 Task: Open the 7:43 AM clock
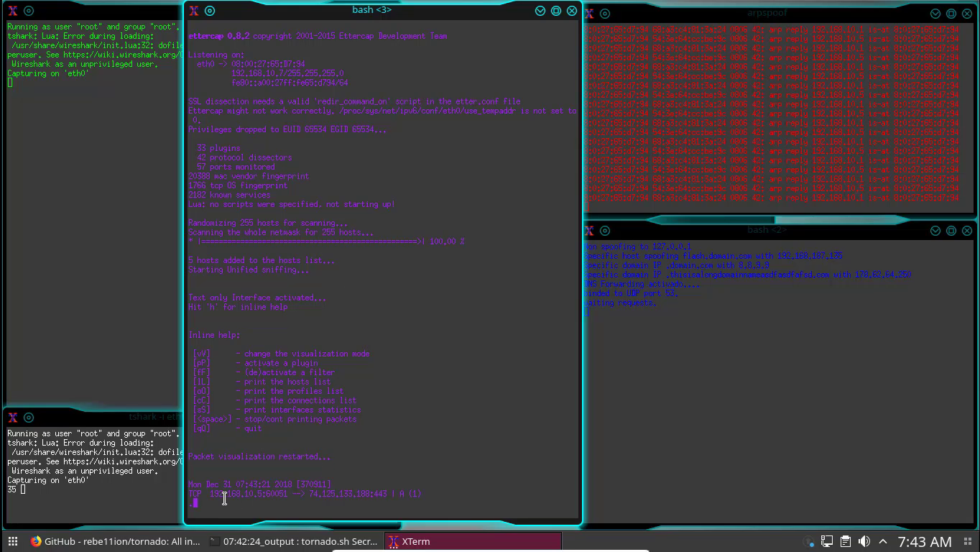[925, 542]
